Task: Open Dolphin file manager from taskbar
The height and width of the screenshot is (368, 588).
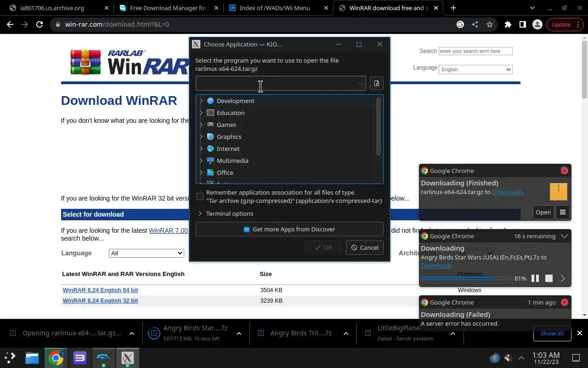Action: tap(32, 357)
